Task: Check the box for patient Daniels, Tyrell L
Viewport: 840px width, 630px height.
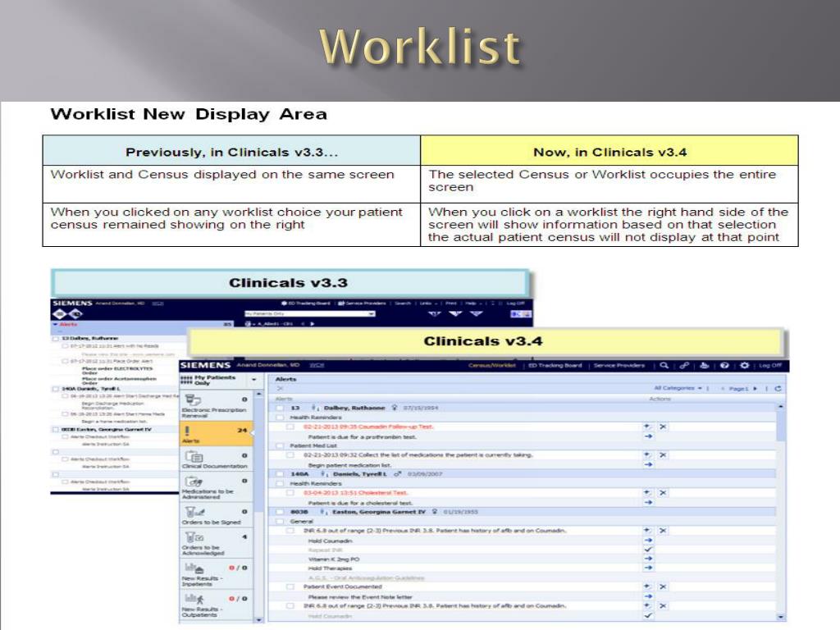Action: pos(280,474)
